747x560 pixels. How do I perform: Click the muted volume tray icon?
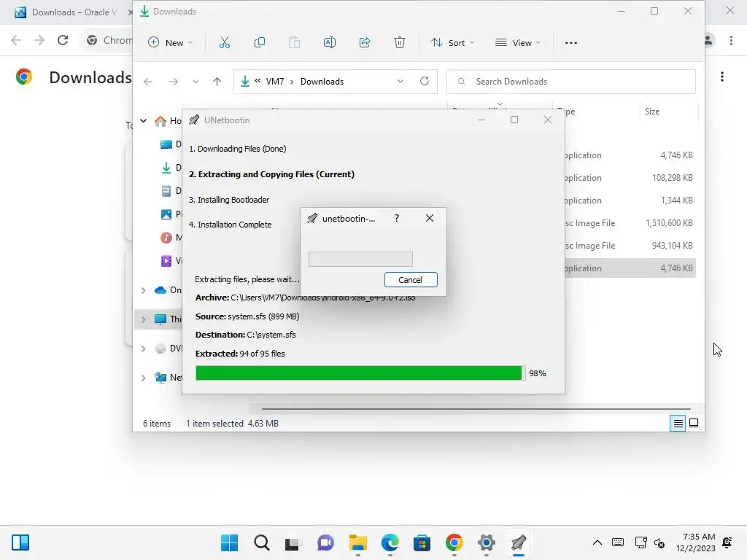pyautogui.click(x=659, y=542)
